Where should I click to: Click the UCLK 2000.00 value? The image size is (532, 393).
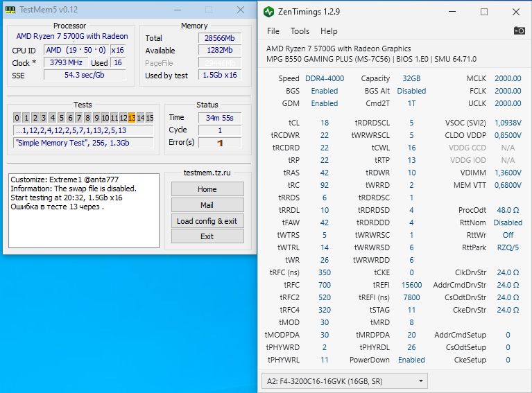tap(508, 103)
